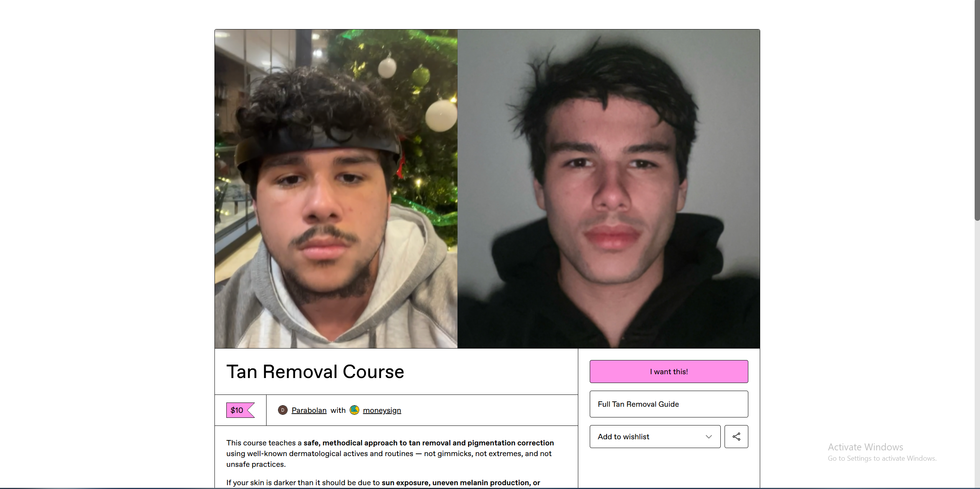
Task: Click the sun exposure paragraph text
Action: click(383, 482)
